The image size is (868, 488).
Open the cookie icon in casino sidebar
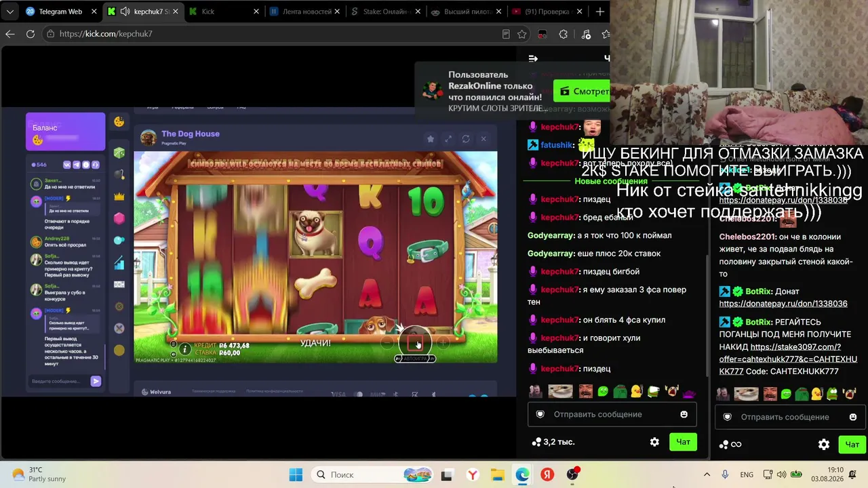119,122
